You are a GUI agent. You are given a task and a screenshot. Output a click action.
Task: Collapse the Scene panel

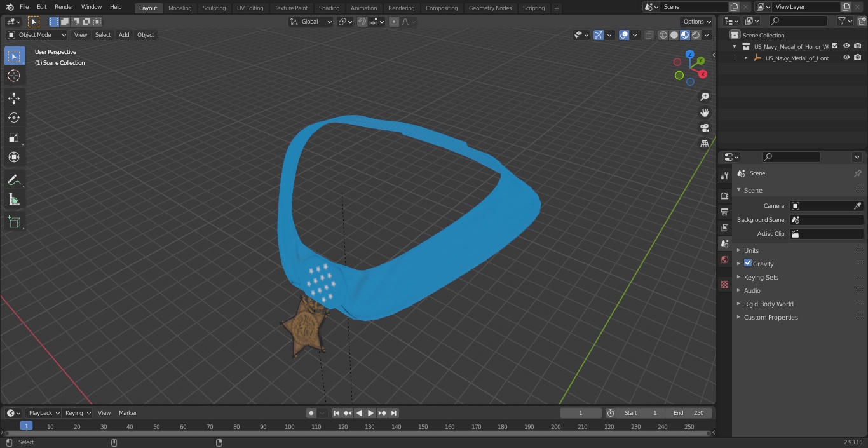point(752,190)
